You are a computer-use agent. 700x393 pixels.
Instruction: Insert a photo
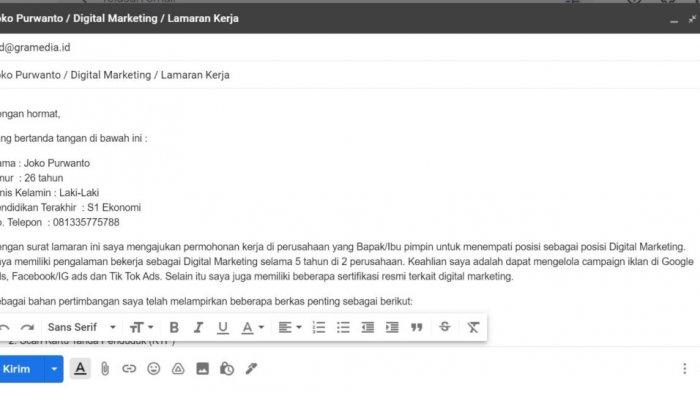[203, 369]
